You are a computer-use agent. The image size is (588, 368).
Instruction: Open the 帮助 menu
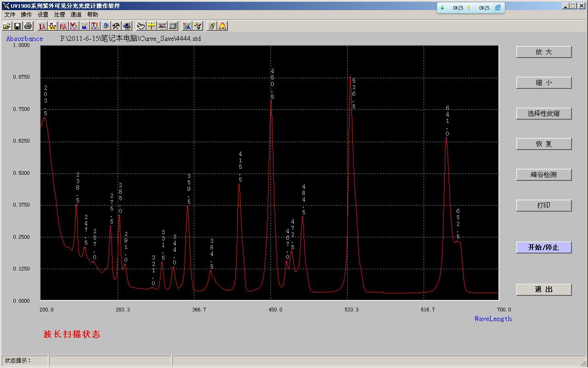[92, 15]
